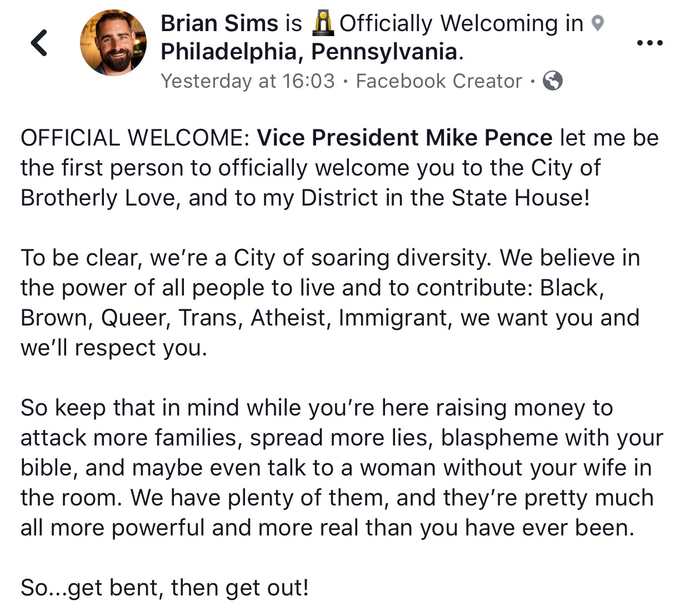The height and width of the screenshot is (616, 690).
Task: Click the podium activity emoji icon
Action: [323, 23]
